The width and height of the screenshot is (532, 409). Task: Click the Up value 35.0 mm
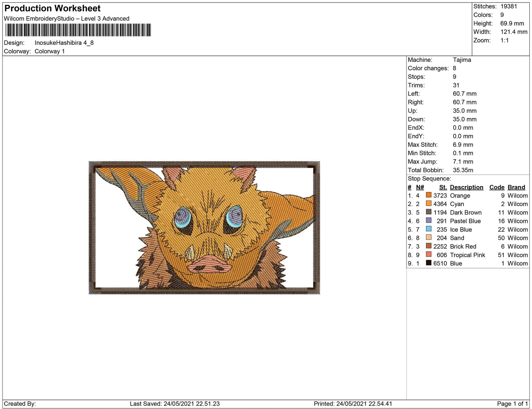pos(465,110)
